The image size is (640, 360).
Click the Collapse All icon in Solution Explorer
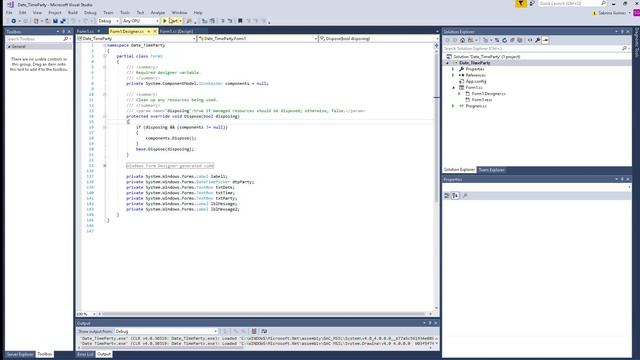[512, 40]
